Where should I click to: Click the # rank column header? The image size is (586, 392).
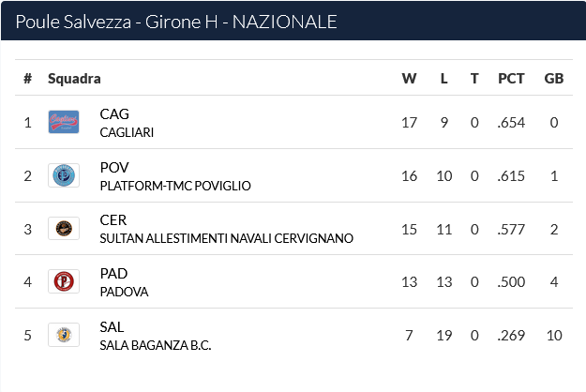(27, 79)
